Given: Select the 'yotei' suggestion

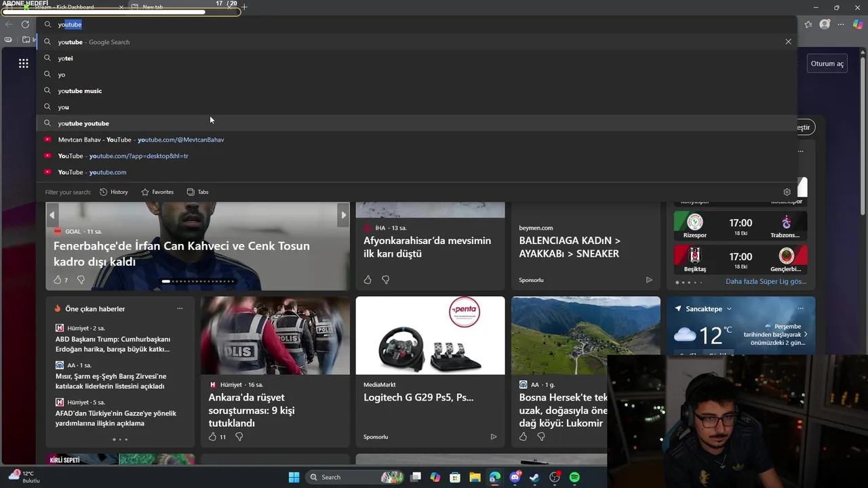Looking at the screenshot, I should [x=417, y=58].
